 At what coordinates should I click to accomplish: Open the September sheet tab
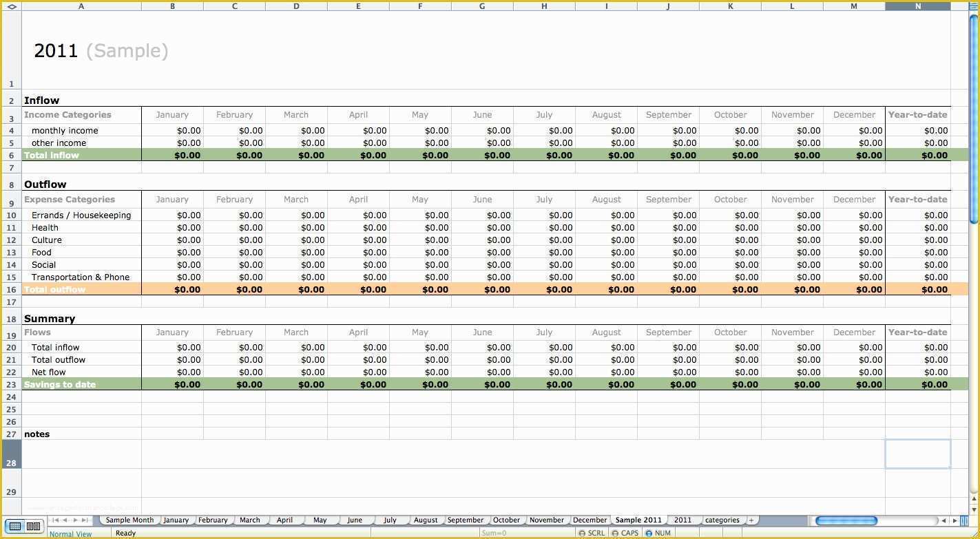pyautogui.click(x=466, y=520)
